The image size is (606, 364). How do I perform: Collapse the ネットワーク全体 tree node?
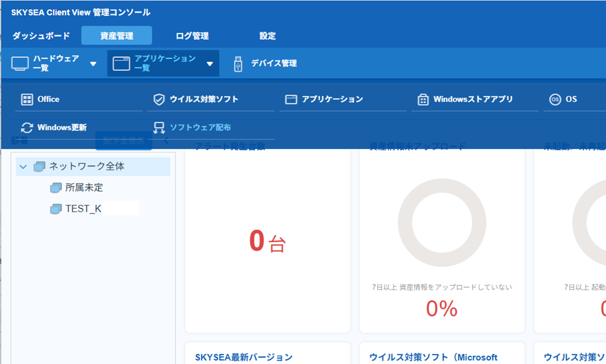(23, 167)
